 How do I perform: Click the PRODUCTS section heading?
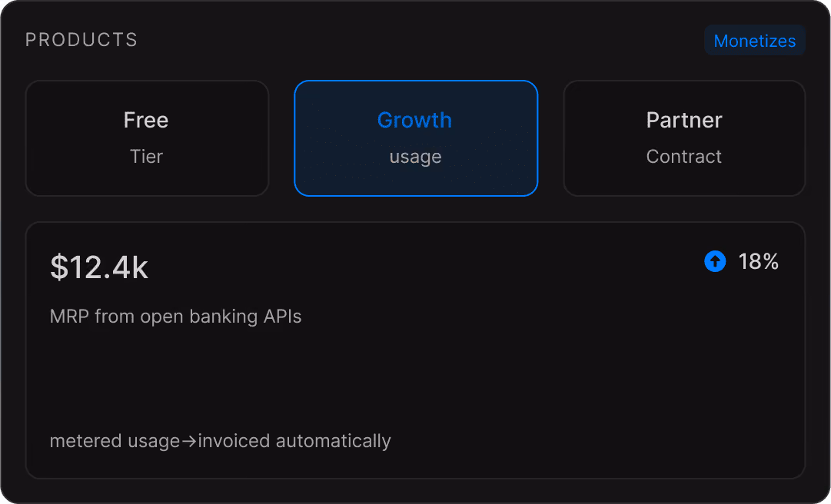81,40
